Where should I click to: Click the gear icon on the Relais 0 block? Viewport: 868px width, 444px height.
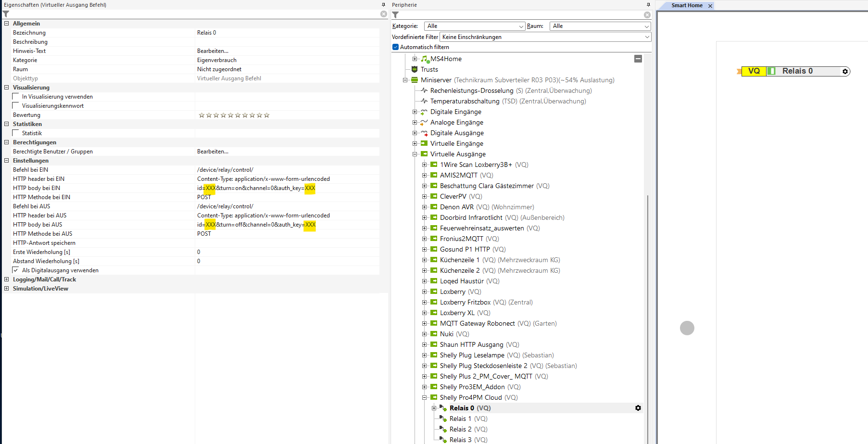click(x=845, y=71)
